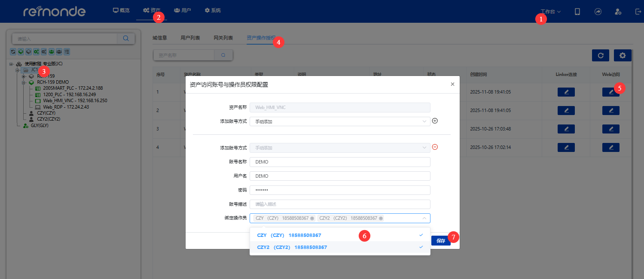Viewport: 644px width, 279px height.
Task: Click the user settings icon near the logout button
Action: click(x=618, y=12)
